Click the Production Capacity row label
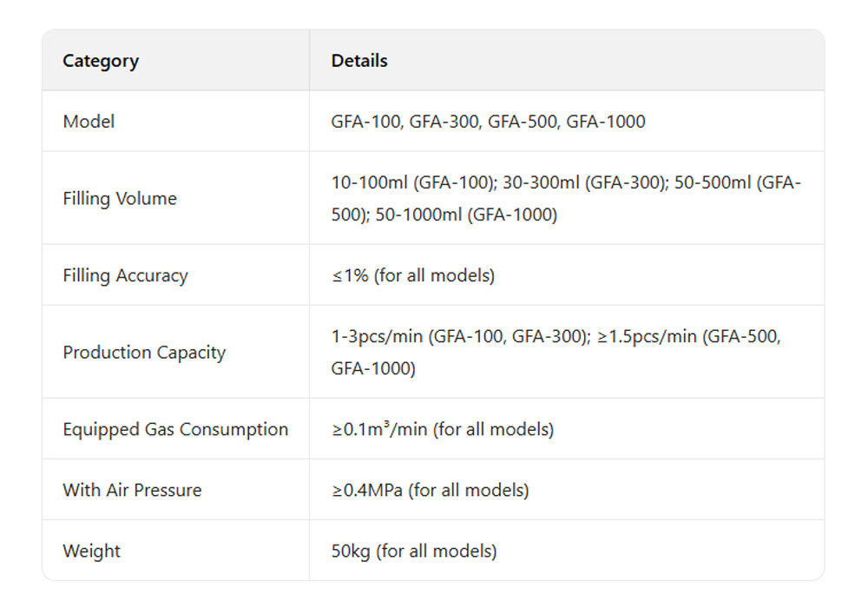Screen dimensions: 868x608 pos(144,353)
